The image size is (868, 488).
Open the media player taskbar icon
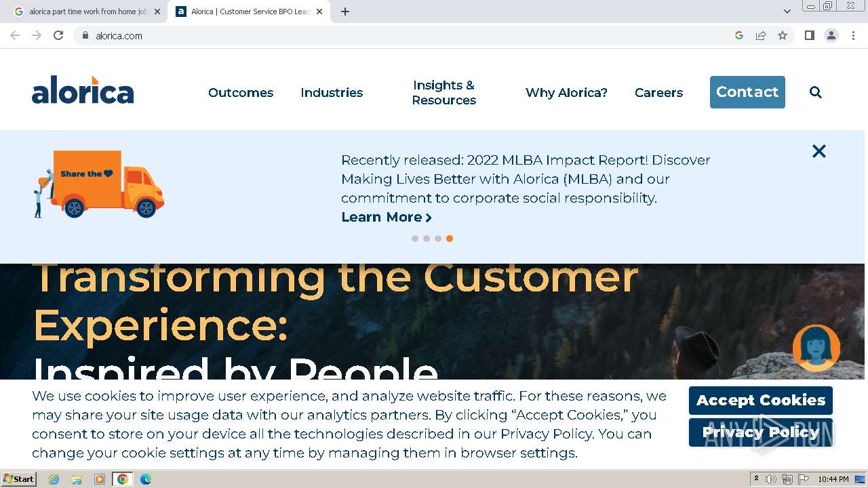point(100,479)
